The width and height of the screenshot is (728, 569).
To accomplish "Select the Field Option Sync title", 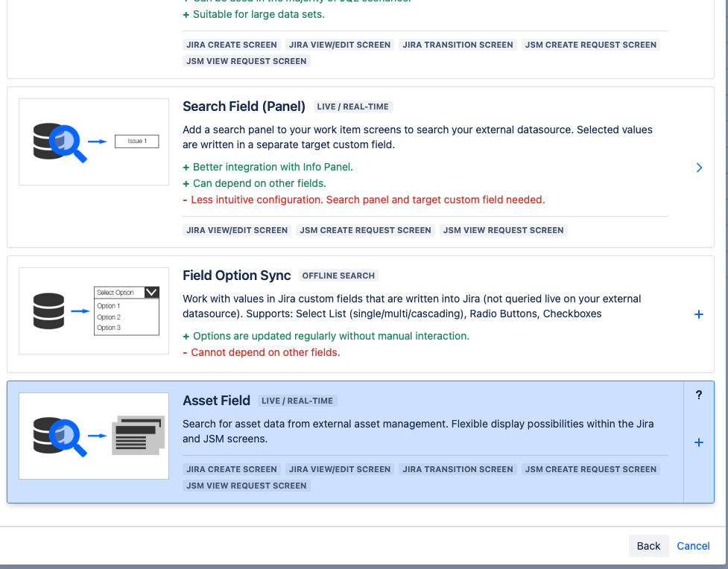I will coord(237,276).
